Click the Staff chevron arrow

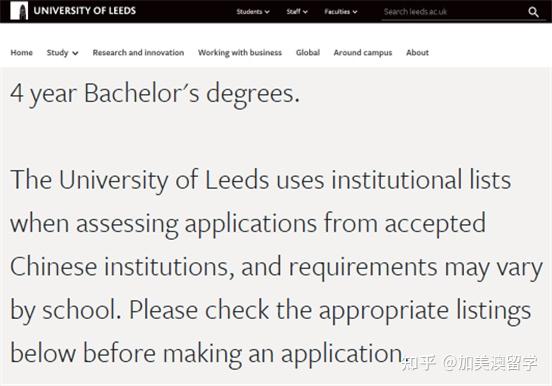(x=305, y=12)
